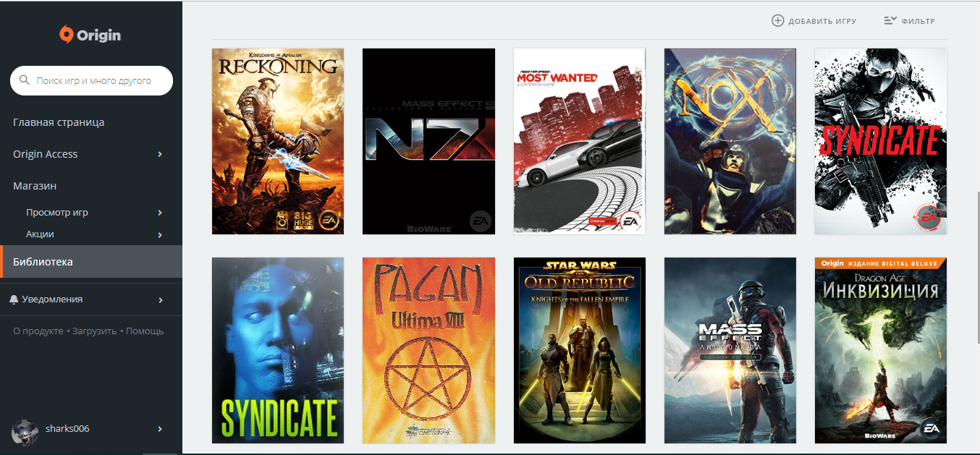
Task: Click the Помощь link
Action: (145, 331)
